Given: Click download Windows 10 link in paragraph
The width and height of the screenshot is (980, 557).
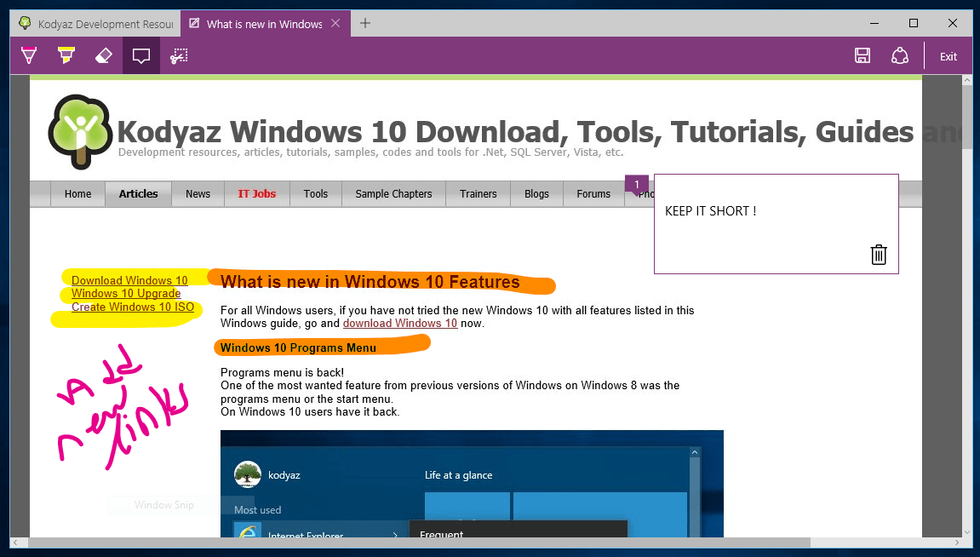Looking at the screenshot, I should pos(400,323).
